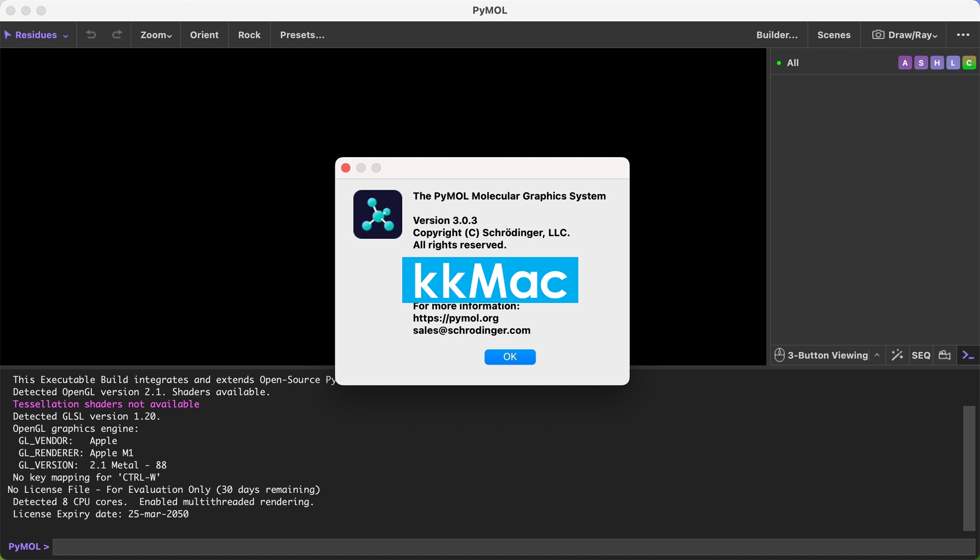This screenshot has height=560, width=980.
Task: Click 'License Expiry date: 25-mar-2050' log line
Action: point(101,514)
